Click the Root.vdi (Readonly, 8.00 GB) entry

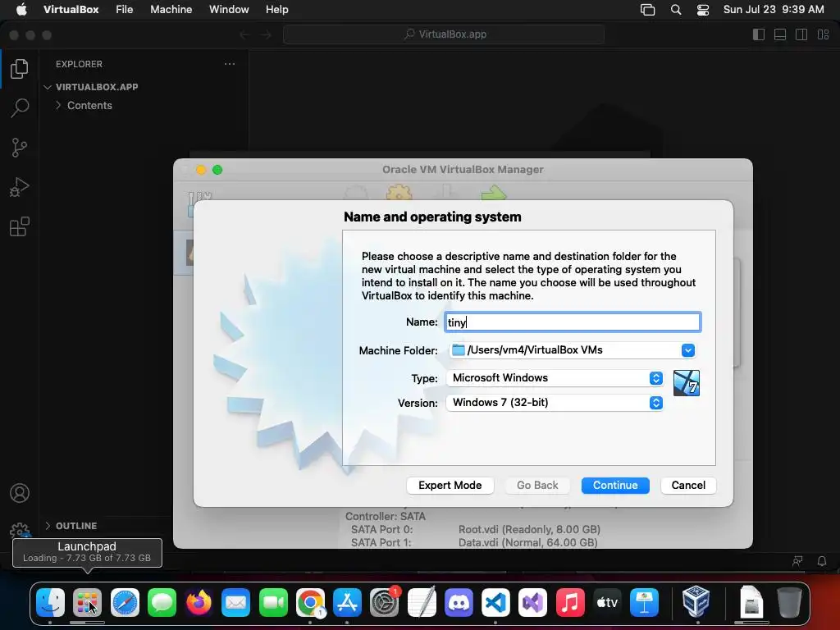(529, 529)
